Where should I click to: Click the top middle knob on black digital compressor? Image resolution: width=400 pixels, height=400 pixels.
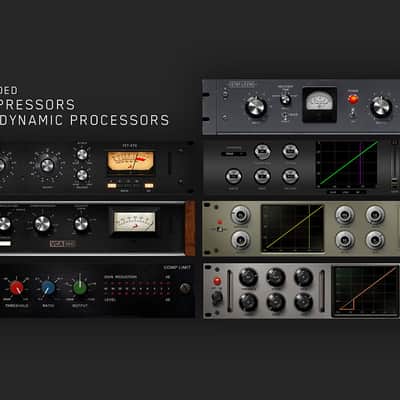[x=262, y=152]
